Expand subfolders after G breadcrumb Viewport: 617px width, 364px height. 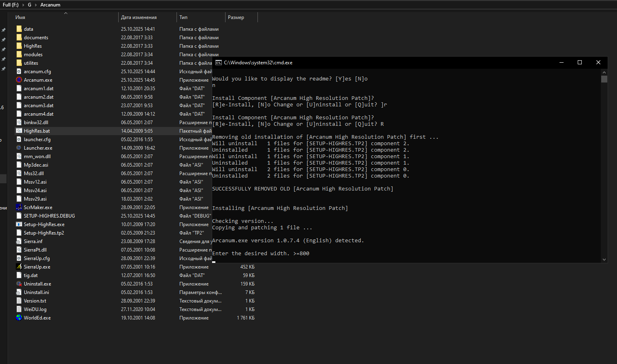click(x=36, y=5)
